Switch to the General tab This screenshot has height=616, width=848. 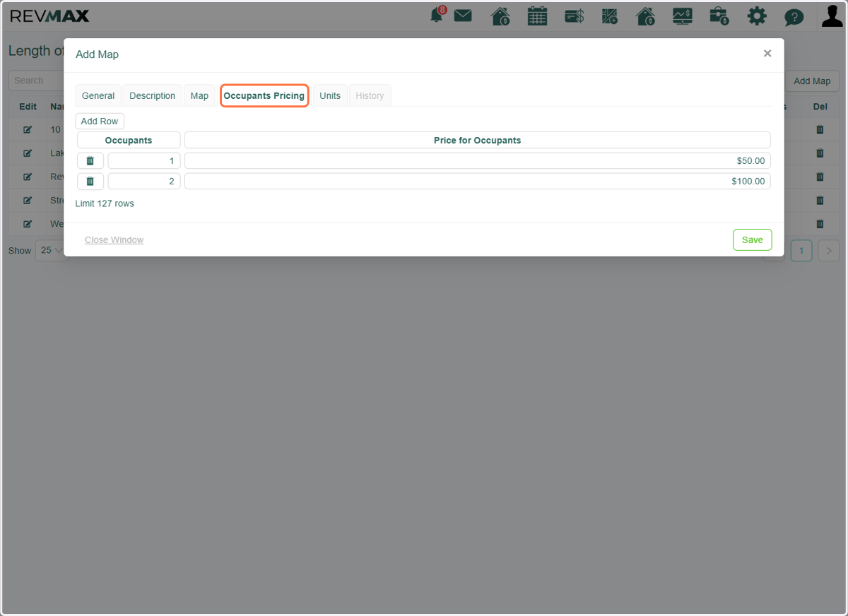point(98,96)
